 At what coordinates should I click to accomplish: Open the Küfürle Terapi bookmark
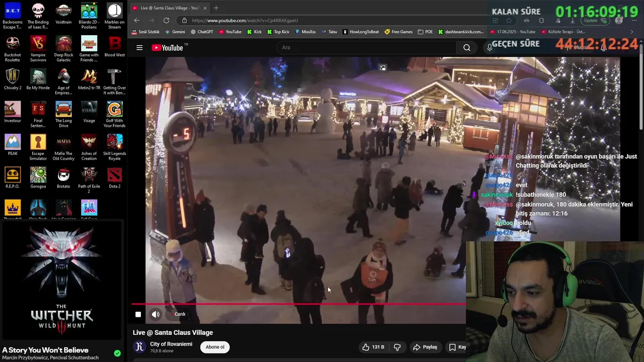(563, 32)
